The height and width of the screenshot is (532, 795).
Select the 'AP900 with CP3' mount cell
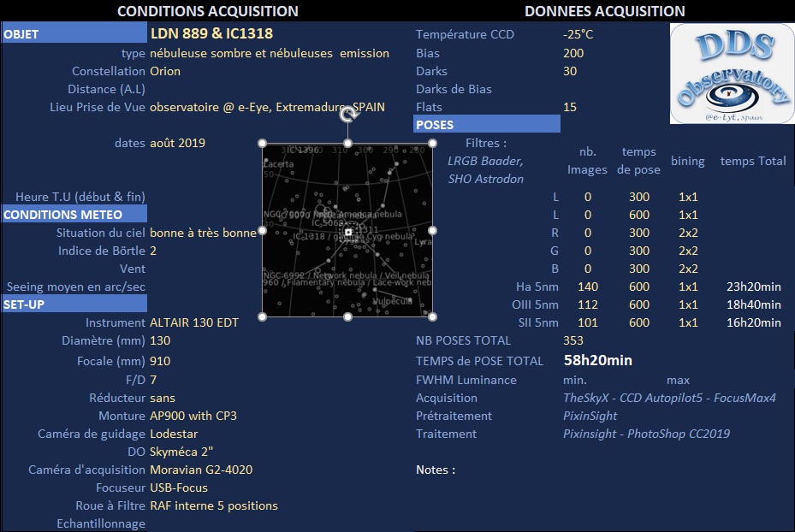tap(193, 416)
